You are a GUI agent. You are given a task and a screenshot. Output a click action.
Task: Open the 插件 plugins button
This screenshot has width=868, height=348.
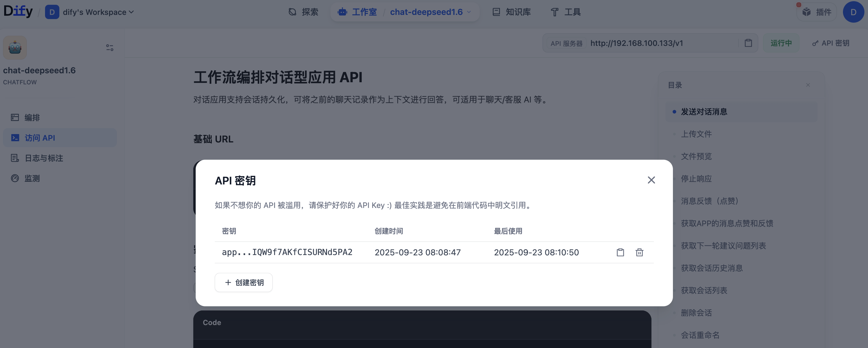pos(816,12)
